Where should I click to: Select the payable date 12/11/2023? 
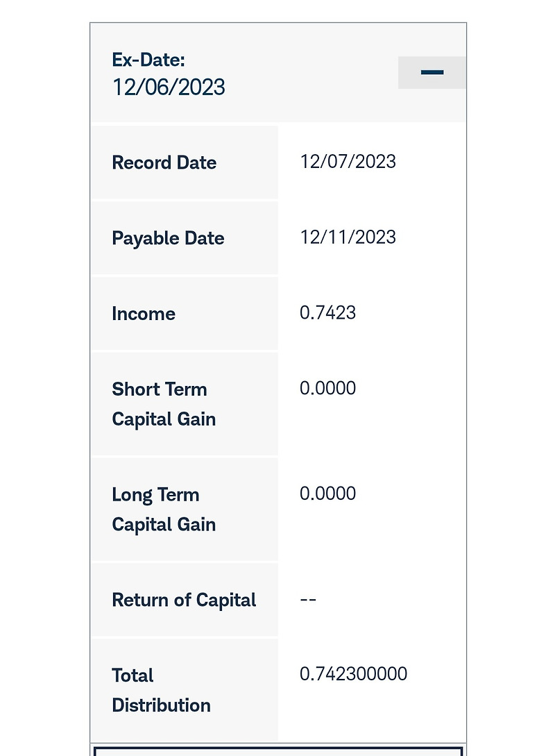(x=348, y=237)
